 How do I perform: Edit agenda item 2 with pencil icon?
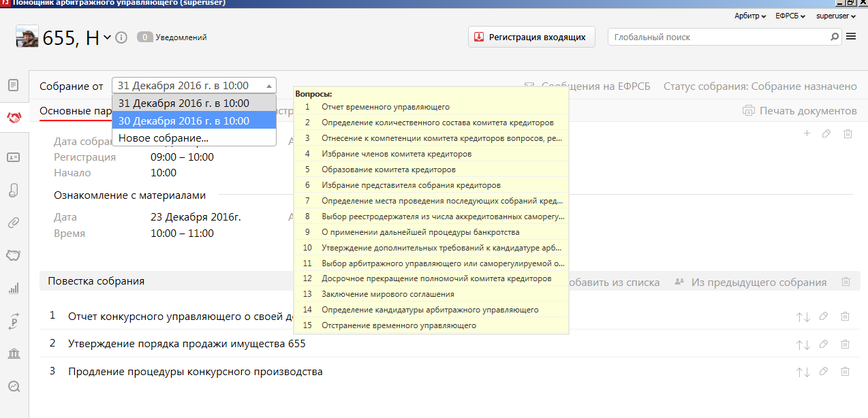tap(824, 344)
